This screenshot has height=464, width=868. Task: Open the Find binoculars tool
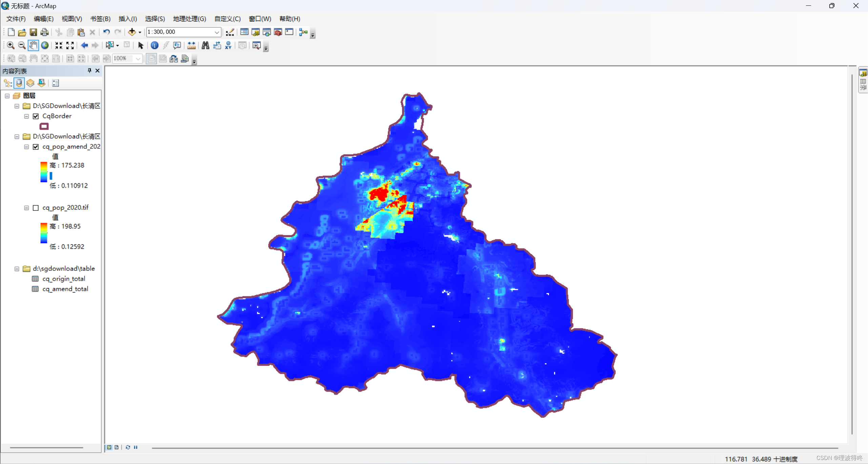coord(205,45)
